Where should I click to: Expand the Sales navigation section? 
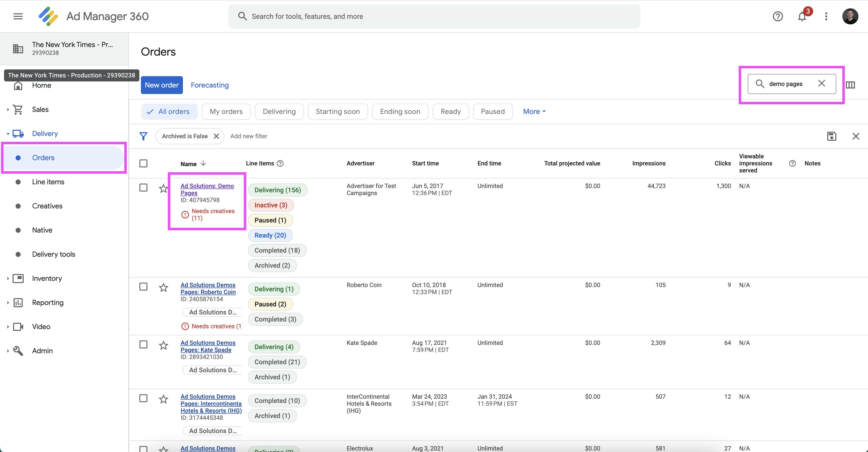(x=8, y=109)
